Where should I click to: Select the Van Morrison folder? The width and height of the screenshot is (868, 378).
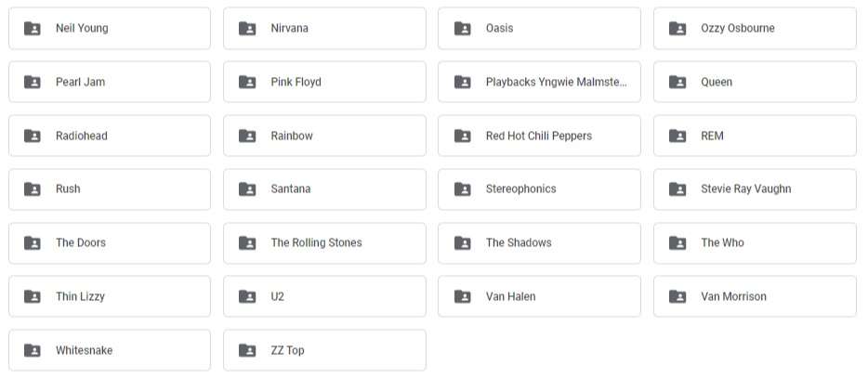[755, 296]
